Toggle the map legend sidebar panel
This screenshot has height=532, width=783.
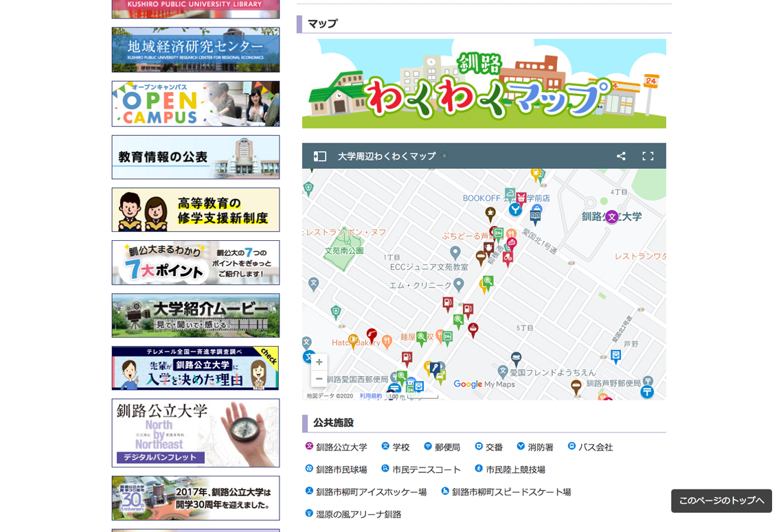click(319, 157)
